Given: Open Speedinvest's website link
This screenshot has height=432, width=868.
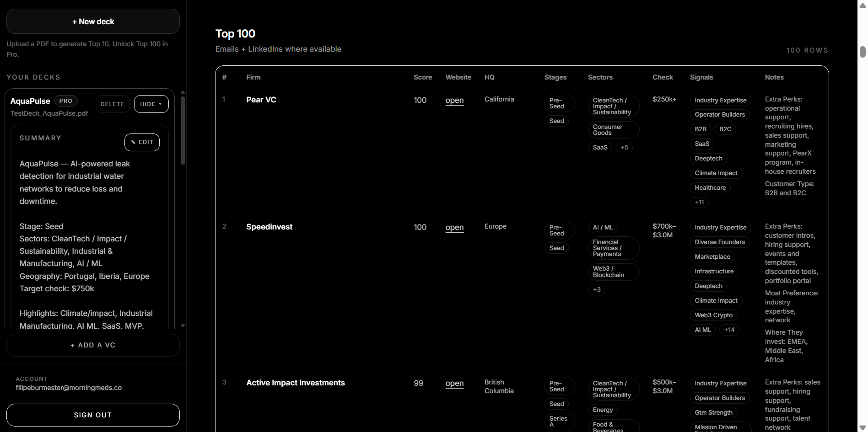Looking at the screenshot, I should tap(454, 227).
